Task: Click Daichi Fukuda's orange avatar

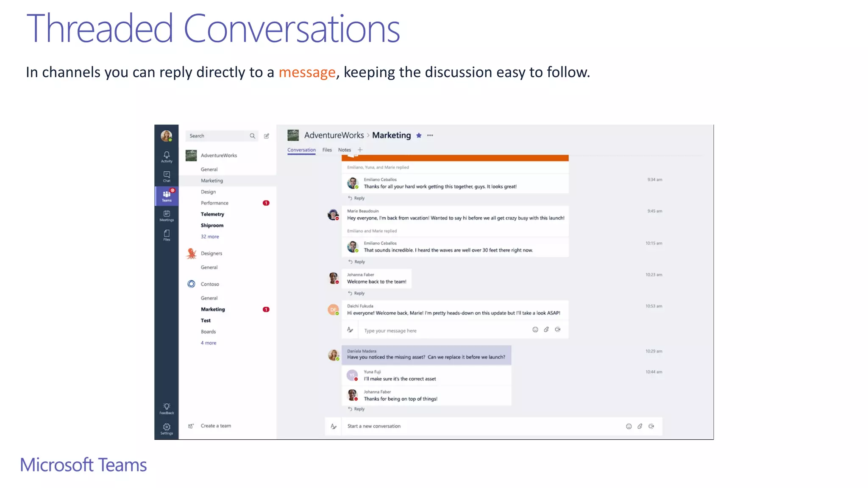Action: pyautogui.click(x=333, y=310)
